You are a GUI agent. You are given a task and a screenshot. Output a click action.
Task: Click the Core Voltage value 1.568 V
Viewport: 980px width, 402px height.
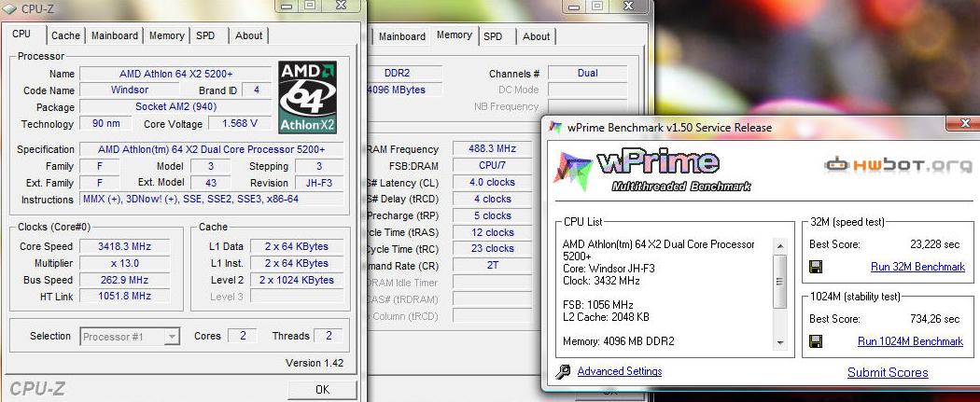pyautogui.click(x=240, y=124)
